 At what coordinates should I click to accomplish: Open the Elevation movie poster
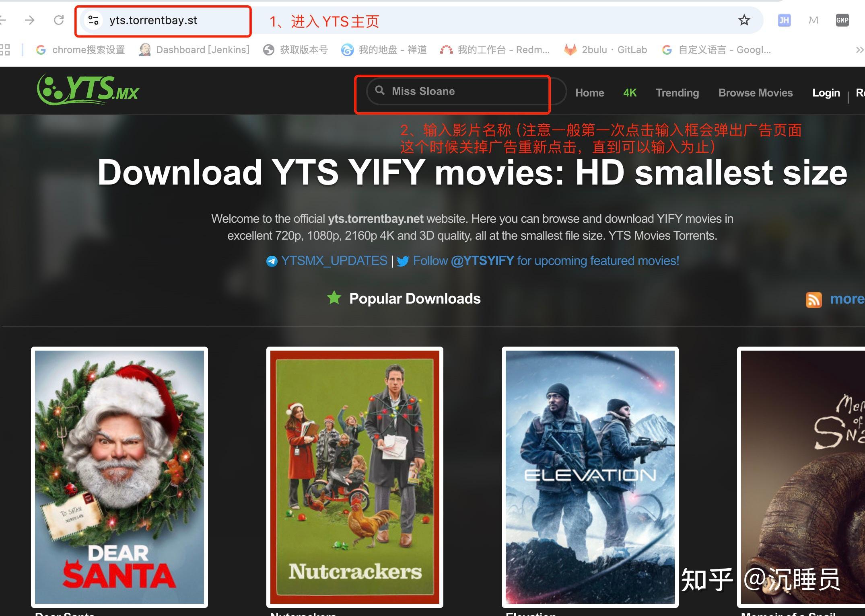[590, 477]
